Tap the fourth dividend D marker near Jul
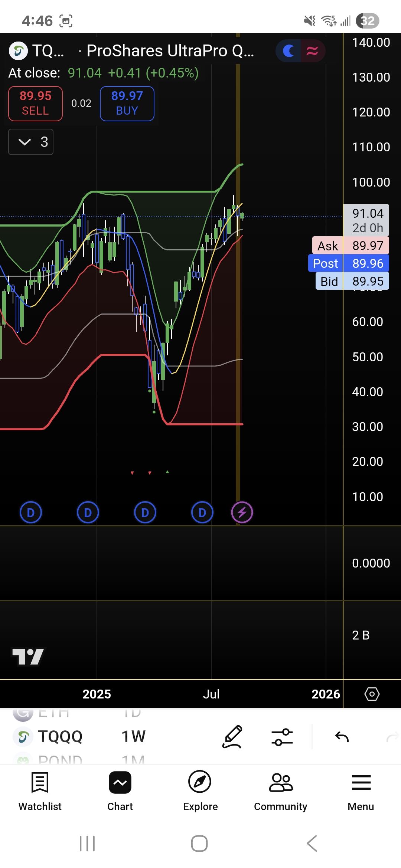Image resolution: width=401 pixels, height=868 pixels. coord(202,513)
